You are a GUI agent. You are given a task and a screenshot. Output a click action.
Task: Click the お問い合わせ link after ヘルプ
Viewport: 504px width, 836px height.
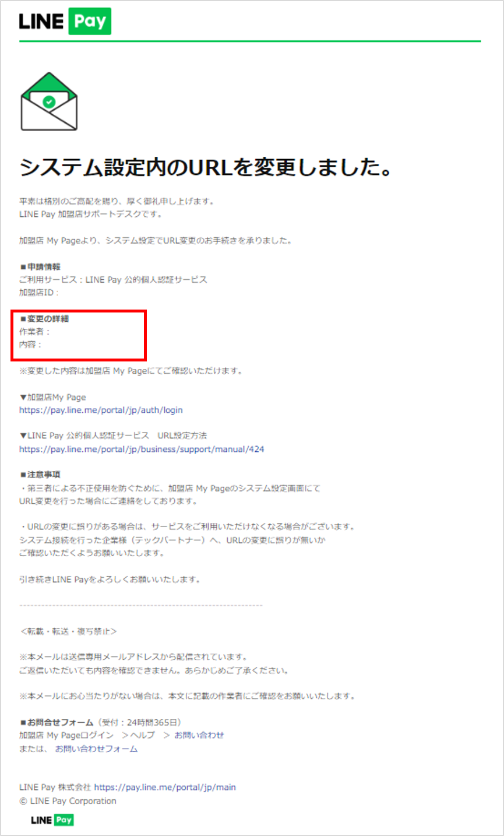(x=199, y=735)
